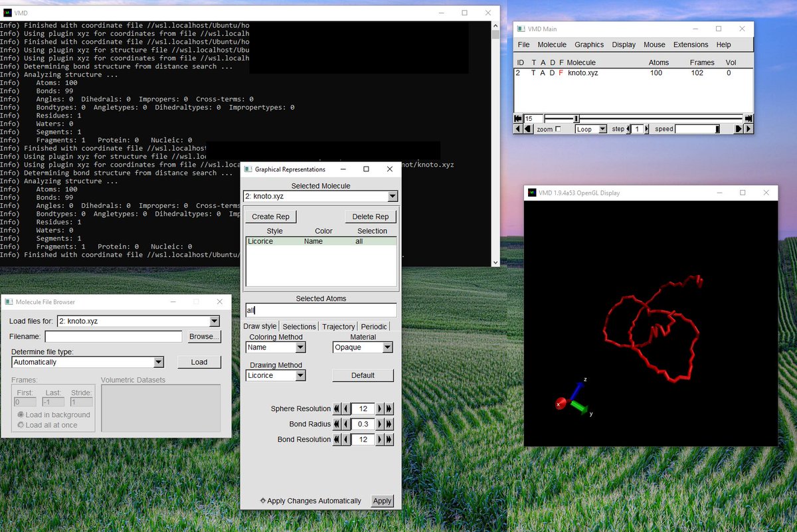Increase Bond Resolution by large step

389,439
